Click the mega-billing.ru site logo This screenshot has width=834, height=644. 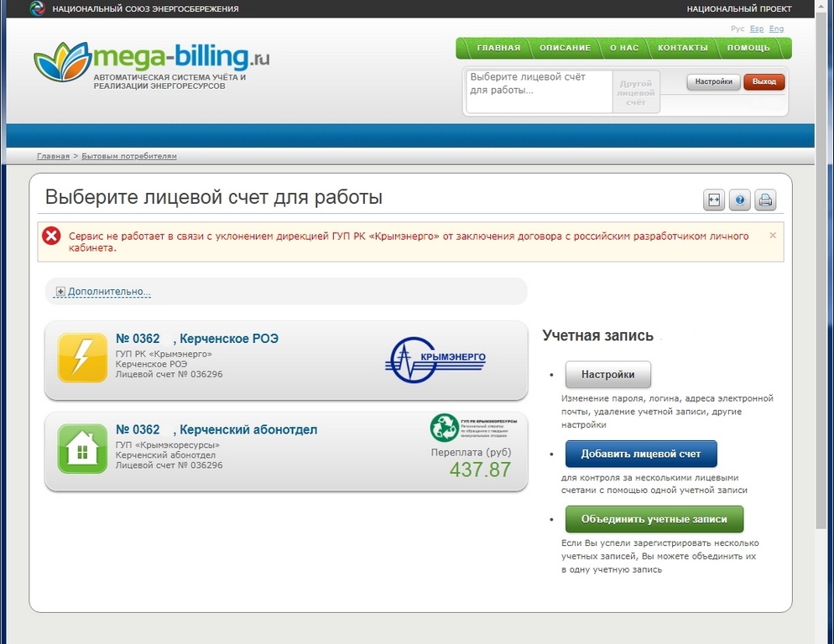[152, 63]
